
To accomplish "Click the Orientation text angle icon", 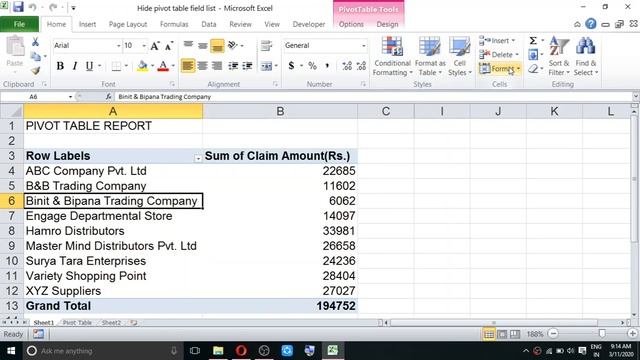I will [x=233, y=45].
